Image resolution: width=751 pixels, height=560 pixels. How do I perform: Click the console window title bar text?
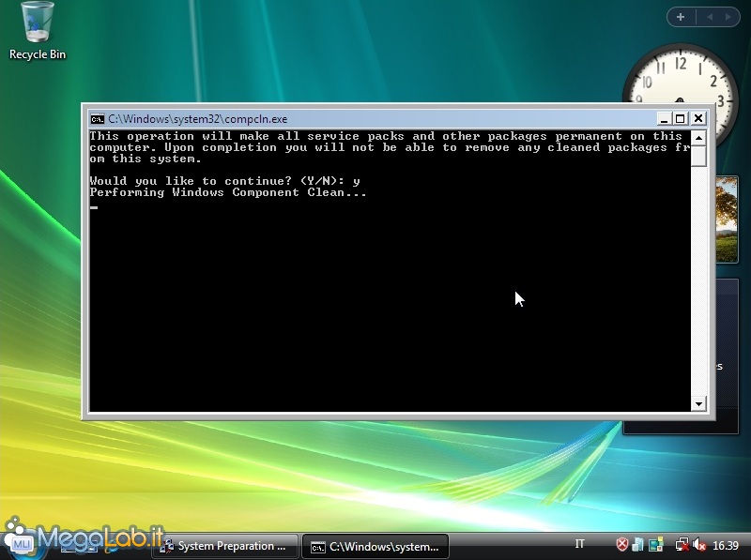coord(198,119)
